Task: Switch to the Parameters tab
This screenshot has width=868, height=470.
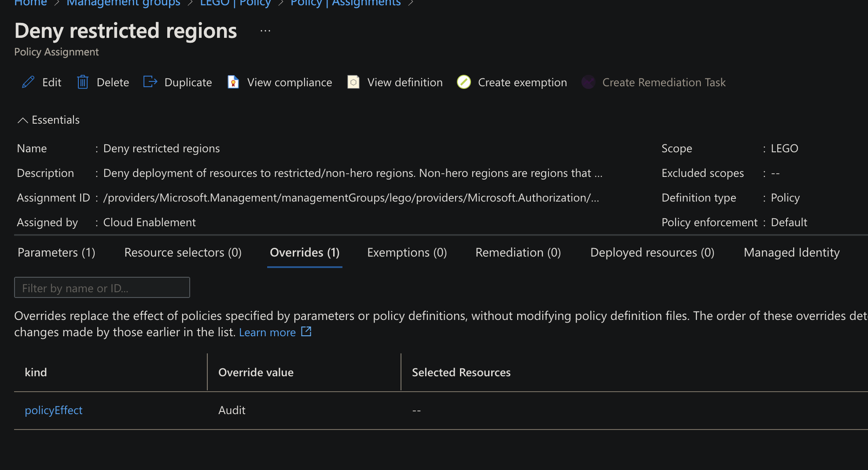Action: [56, 253]
